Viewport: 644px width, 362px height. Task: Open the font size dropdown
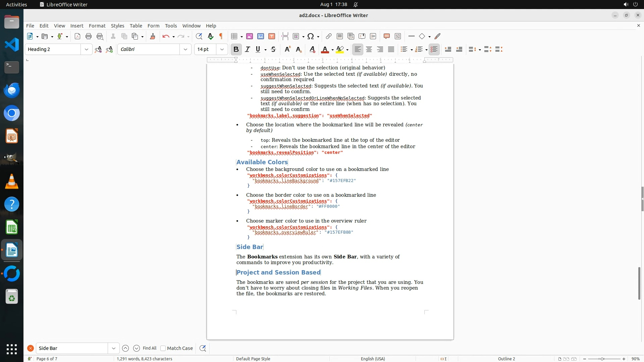tap(222, 49)
